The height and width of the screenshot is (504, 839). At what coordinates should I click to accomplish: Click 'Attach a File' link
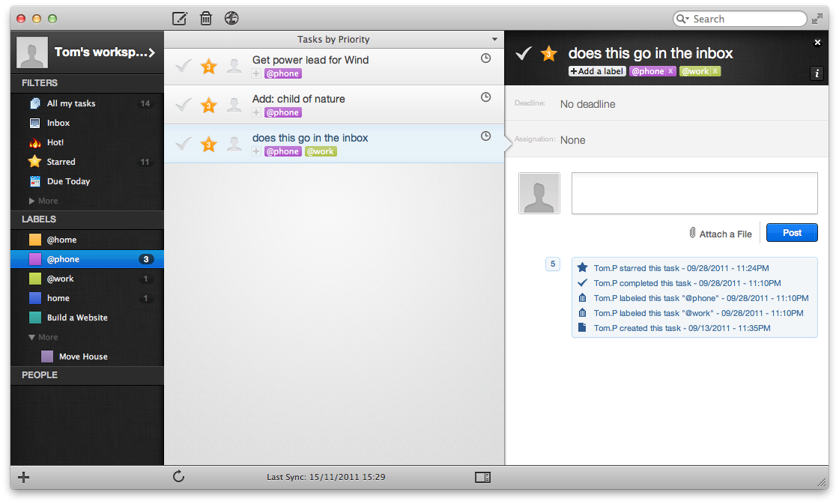(720, 234)
